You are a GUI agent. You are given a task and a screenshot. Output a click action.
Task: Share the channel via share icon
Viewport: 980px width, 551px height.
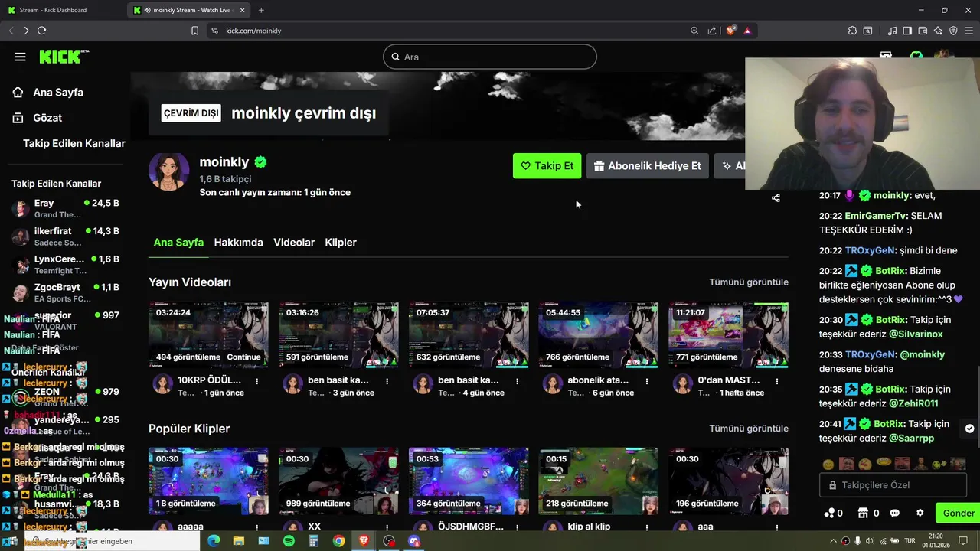pos(776,198)
